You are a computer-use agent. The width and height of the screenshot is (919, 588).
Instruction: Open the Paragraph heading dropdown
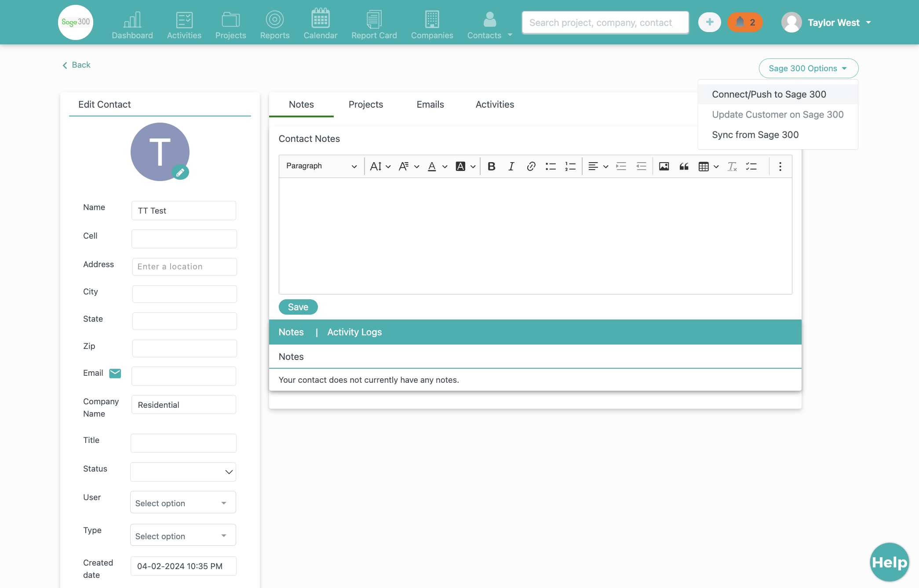point(321,166)
